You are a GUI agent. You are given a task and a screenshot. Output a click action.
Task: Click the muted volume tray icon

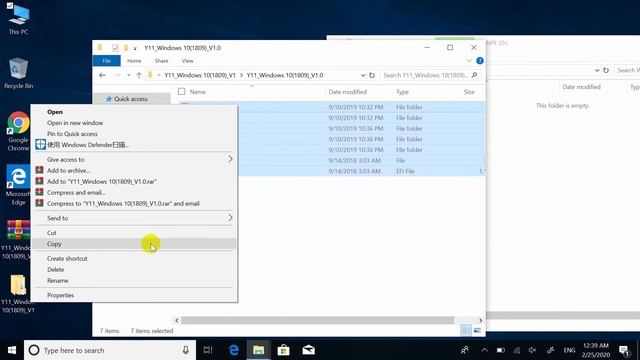533,350
